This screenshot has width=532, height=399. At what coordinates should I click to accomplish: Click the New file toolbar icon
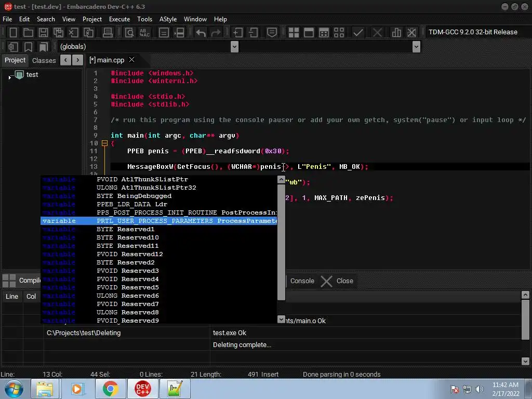13,33
